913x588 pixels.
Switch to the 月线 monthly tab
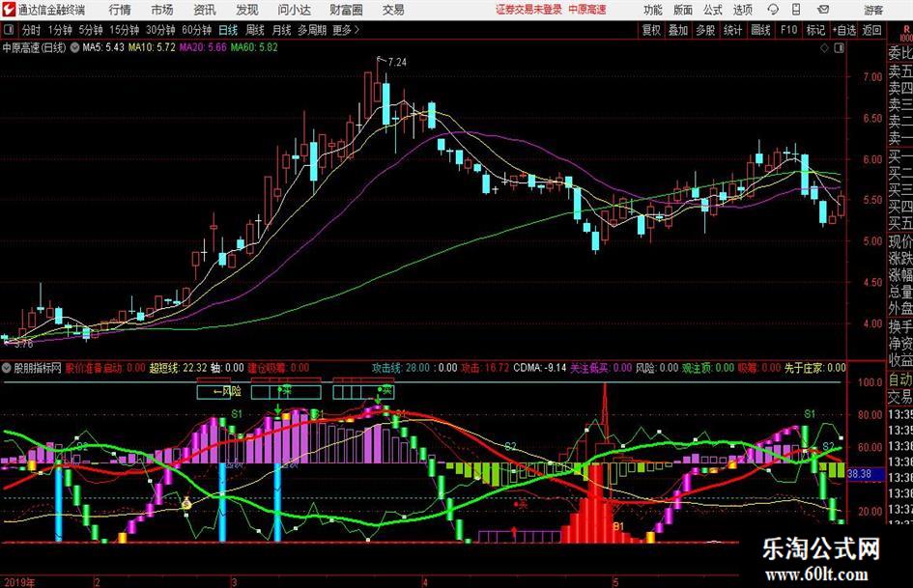281,30
